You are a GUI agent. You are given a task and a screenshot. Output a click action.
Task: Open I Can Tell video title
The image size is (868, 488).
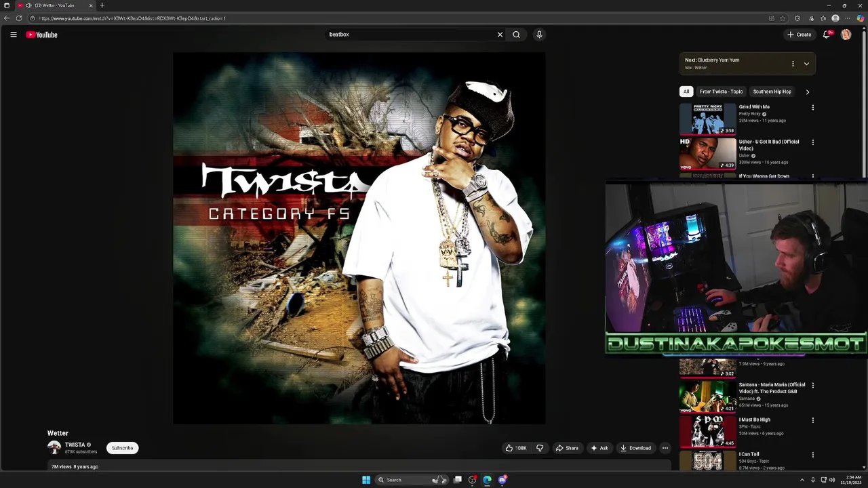click(x=749, y=454)
